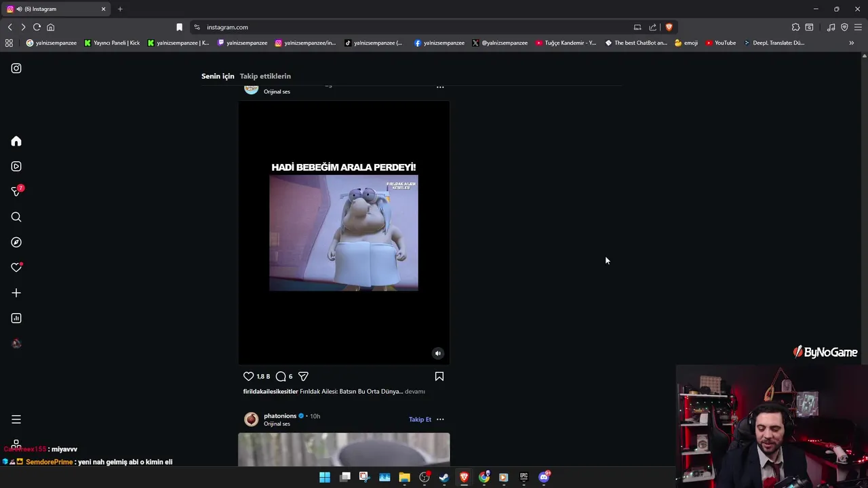
Task: Open the Windows Start menu
Action: tap(325, 477)
